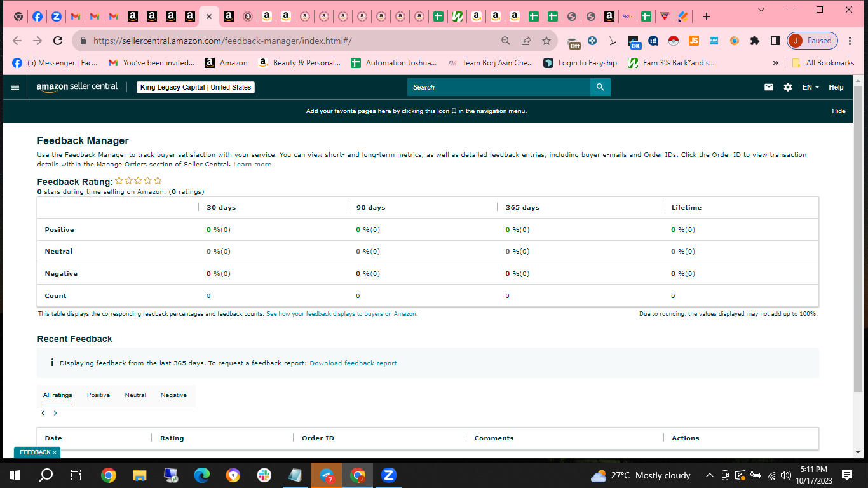Open the Automation Joshua bookmark
The image size is (868, 488).
pos(393,63)
